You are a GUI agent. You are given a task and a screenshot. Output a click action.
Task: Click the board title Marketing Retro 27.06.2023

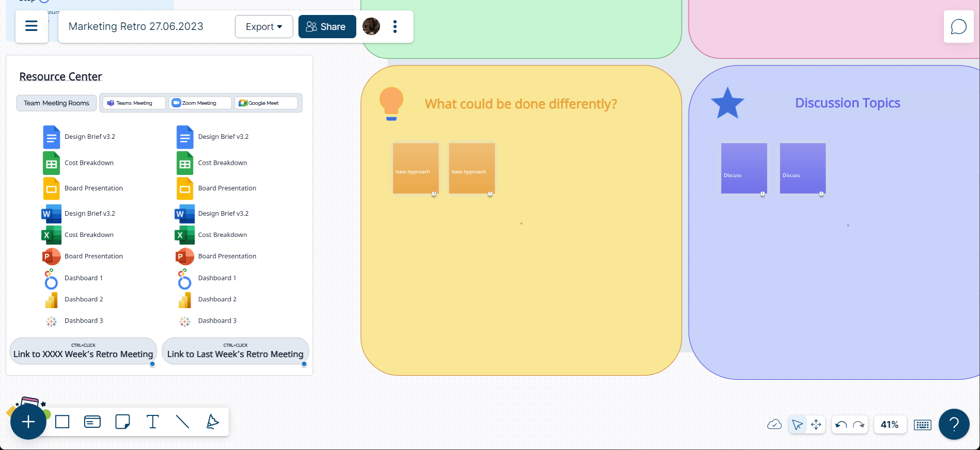(x=136, y=26)
